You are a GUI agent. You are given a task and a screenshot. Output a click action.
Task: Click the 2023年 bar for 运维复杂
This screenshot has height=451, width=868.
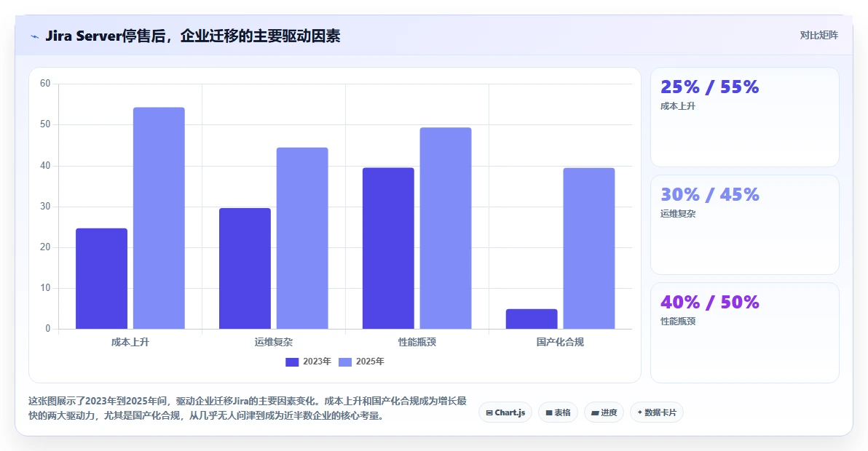245,268
